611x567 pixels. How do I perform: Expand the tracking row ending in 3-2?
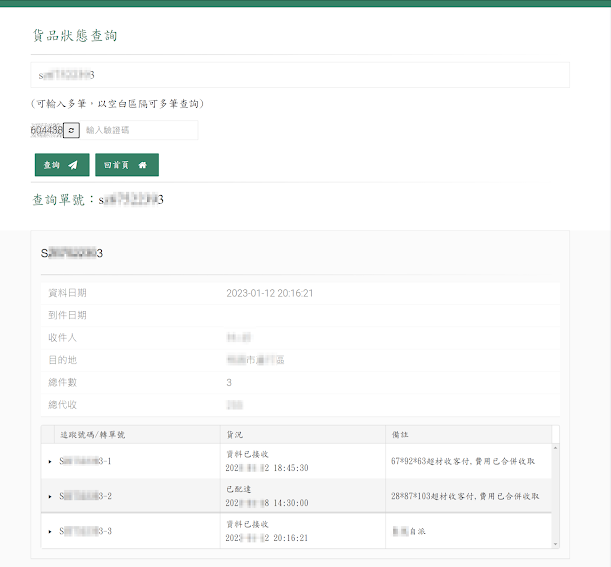point(50,496)
